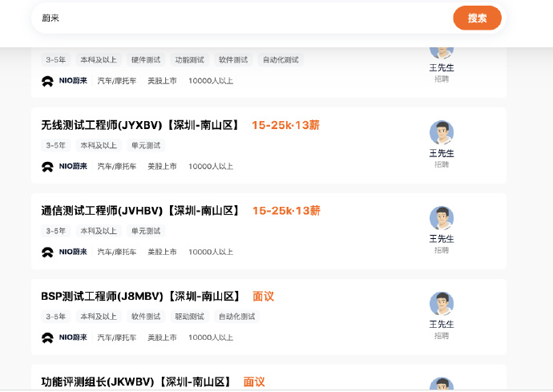Click recruiter avatar in 功能评测组长 card
Viewport: 553px width, 392px height.
pyautogui.click(x=442, y=385)
